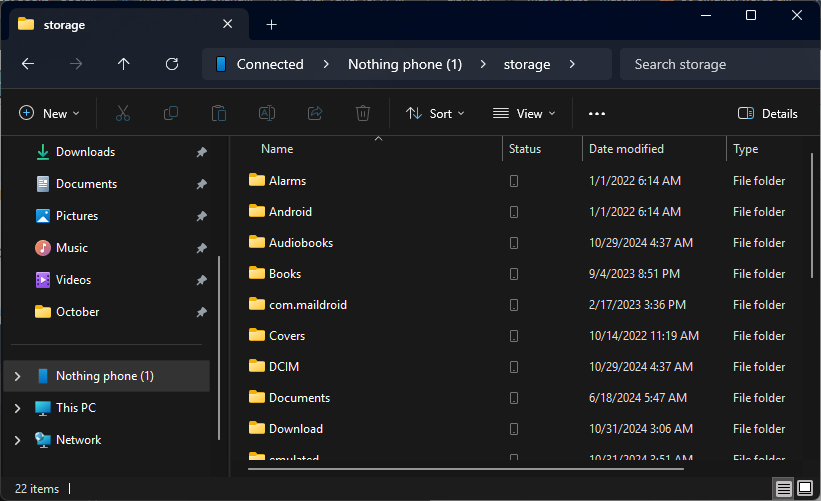Switch to details list view in status bar
Image resolution: width=821 pixels, height=501 pixels.
coord(784,488)
